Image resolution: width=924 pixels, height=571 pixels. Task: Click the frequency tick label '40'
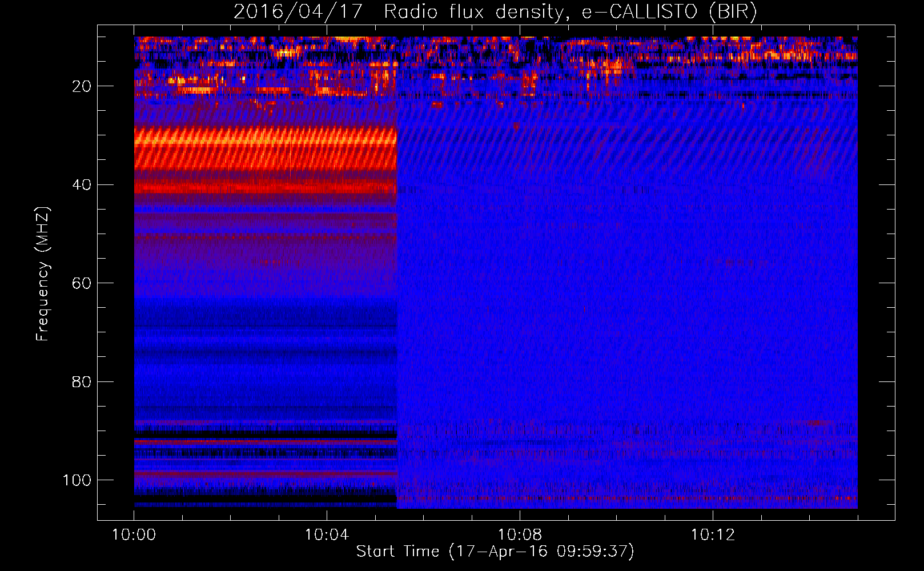[x=82, y=185]
